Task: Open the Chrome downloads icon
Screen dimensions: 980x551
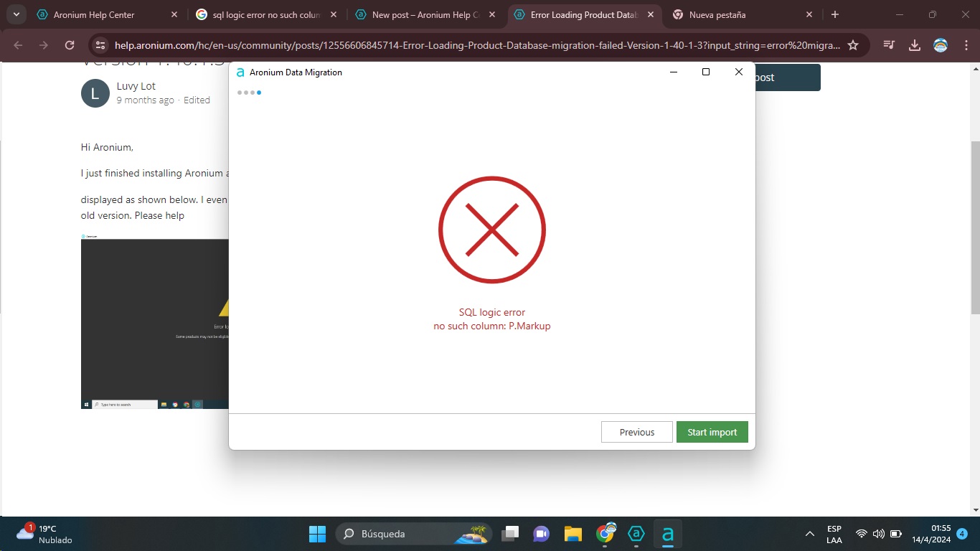Action: (915, 45)
